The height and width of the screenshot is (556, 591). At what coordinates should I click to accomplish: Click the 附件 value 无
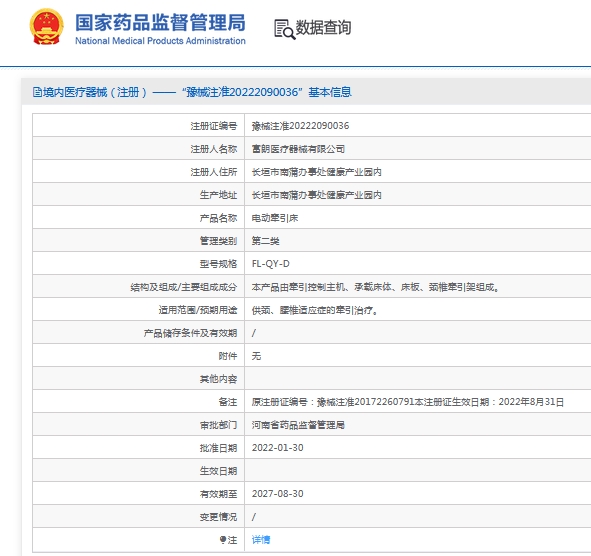point(256,356)
